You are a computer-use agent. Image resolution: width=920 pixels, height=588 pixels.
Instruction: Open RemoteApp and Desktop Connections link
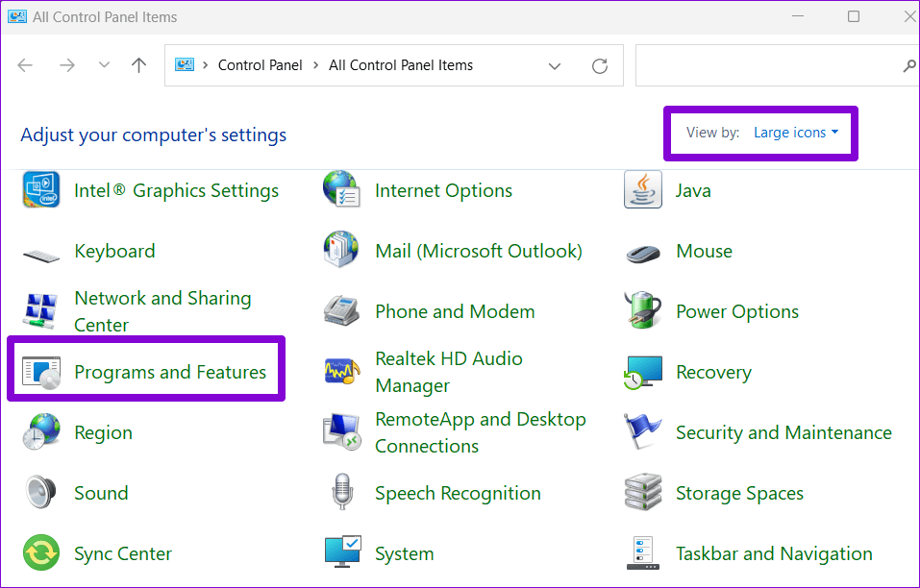pyautogui.click(x=481, y=432)
